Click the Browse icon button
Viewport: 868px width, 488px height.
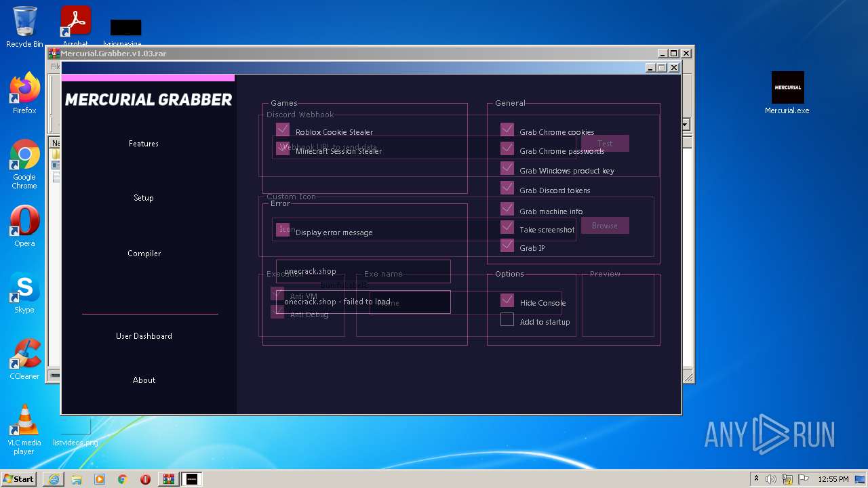pyautogui.click(x=605, y=226)
